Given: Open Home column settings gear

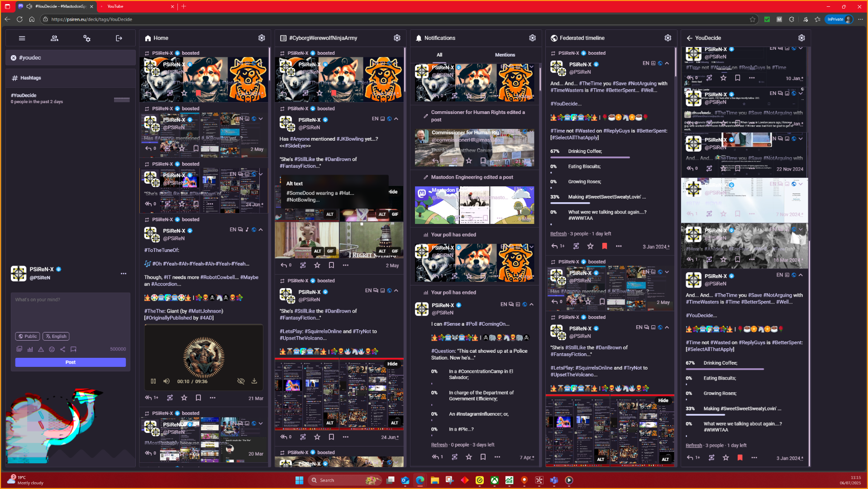Looking at the screenshot, I should [x=262, y=38].
